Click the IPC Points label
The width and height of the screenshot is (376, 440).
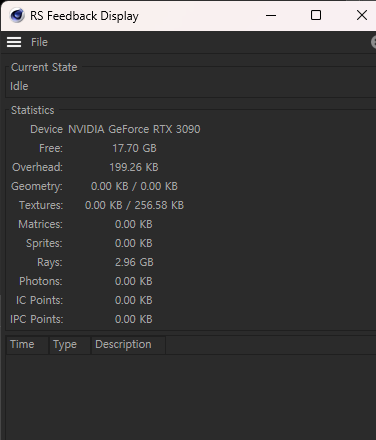[x=37, y=319]
